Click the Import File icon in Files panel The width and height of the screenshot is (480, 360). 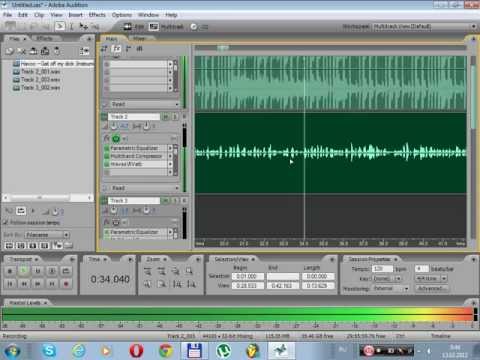[10, 51]
